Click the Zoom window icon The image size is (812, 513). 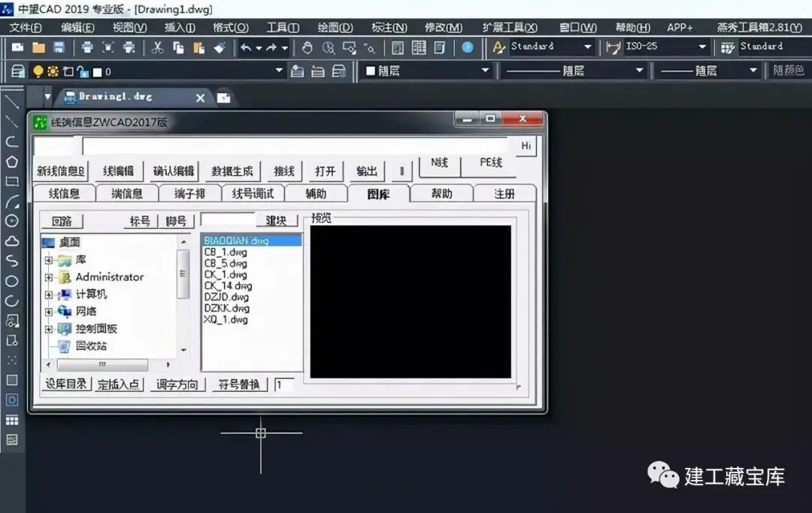pyautogui.click(x=349, y=47)
